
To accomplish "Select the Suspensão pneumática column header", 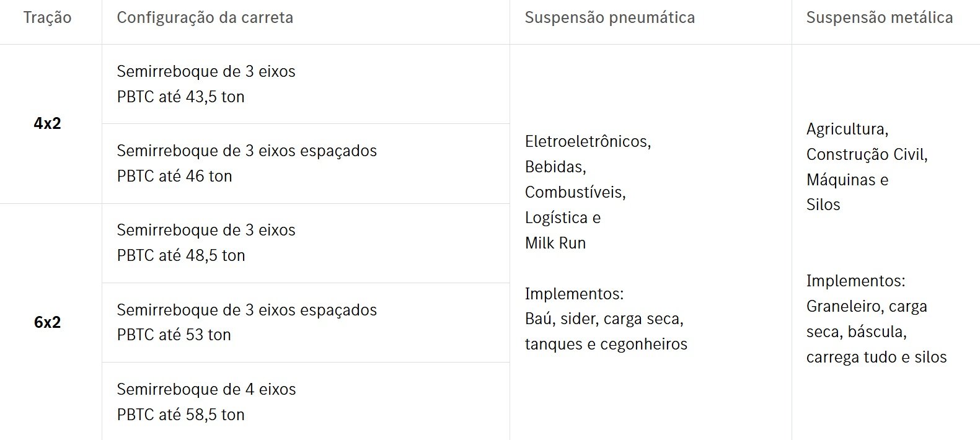I will pos(609,17).
